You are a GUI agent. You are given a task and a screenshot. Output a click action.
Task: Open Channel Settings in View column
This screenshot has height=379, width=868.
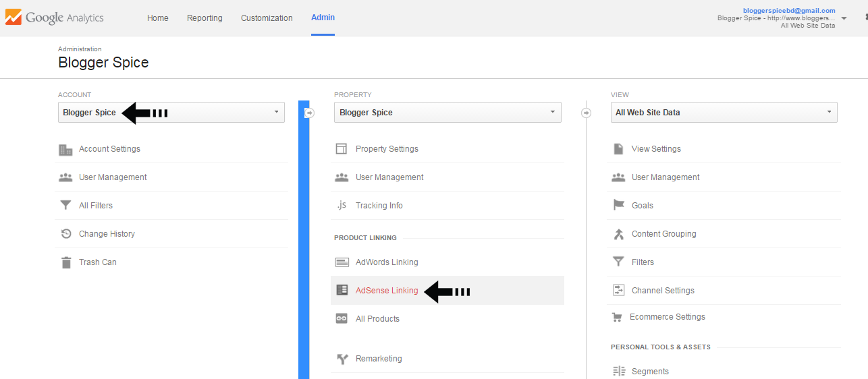[663, 291]
